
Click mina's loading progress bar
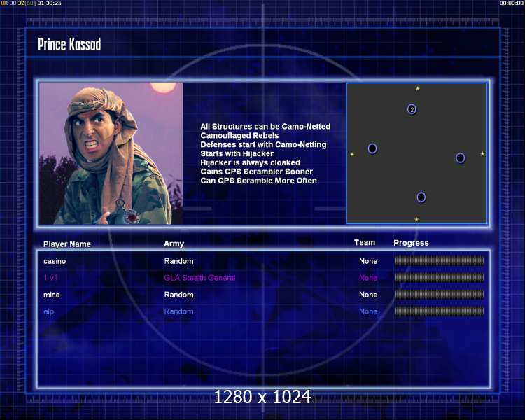[x=440, y=295]
